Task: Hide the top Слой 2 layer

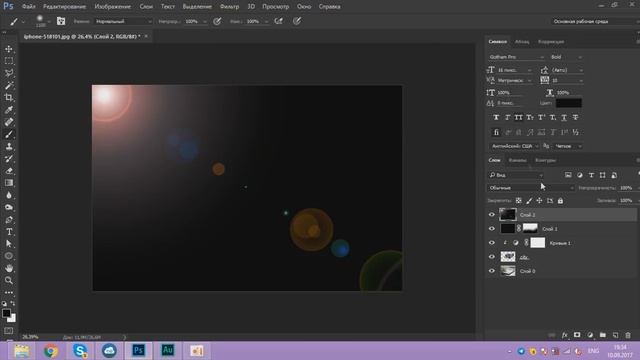Action: coord(491,214)
